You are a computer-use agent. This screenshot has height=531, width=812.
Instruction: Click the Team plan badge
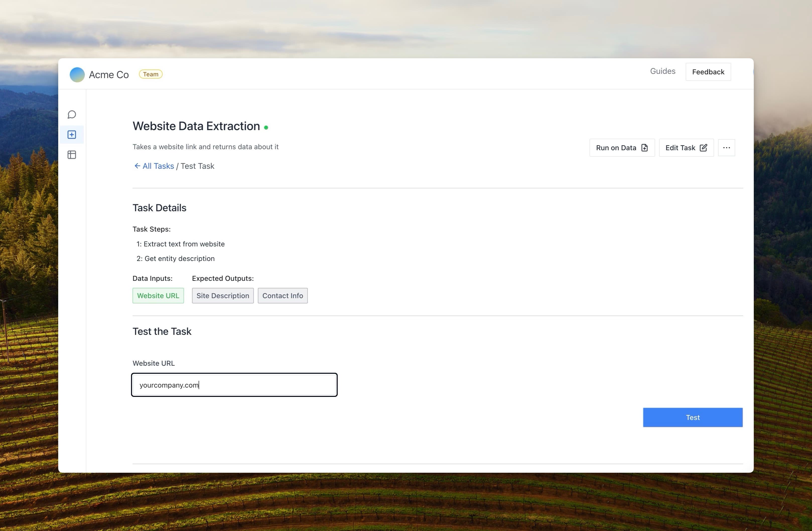coord(151,74)
